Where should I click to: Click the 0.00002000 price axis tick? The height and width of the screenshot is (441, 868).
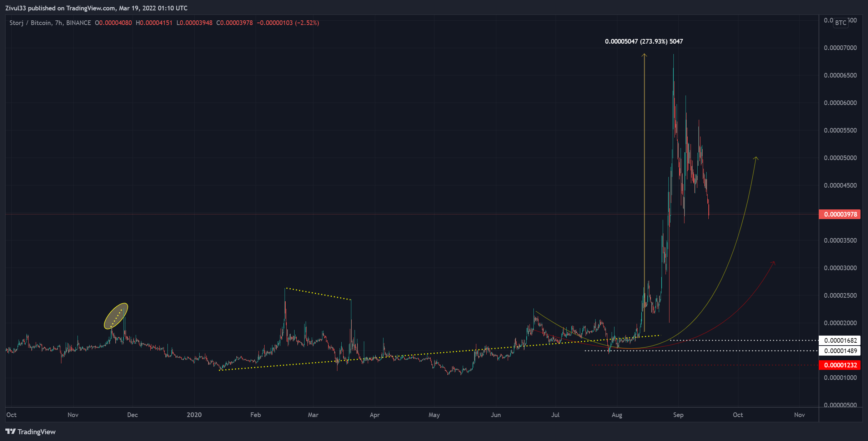click(x=840, y=323)
